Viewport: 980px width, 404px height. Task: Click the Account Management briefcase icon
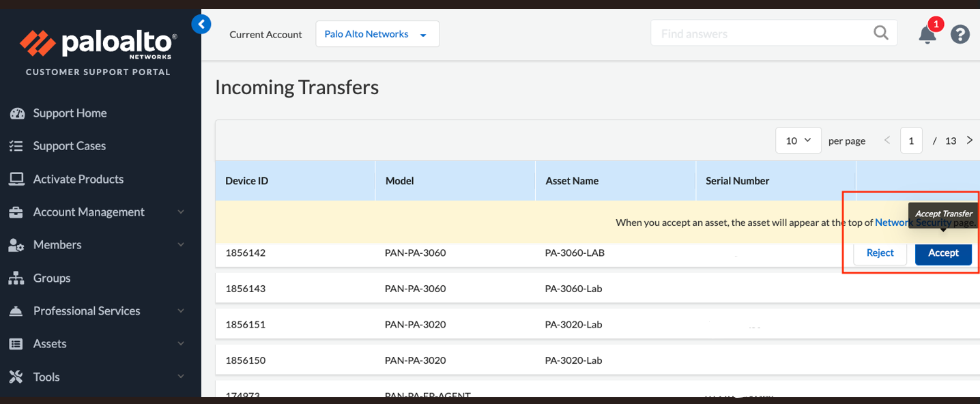16,212
